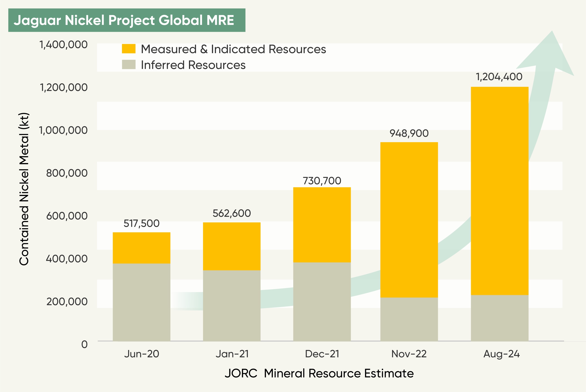The height and width of the screenshot is (392, 586).
Task: Click the grey Inferred Resources legend swatch
Action: [x=129, y=65]
